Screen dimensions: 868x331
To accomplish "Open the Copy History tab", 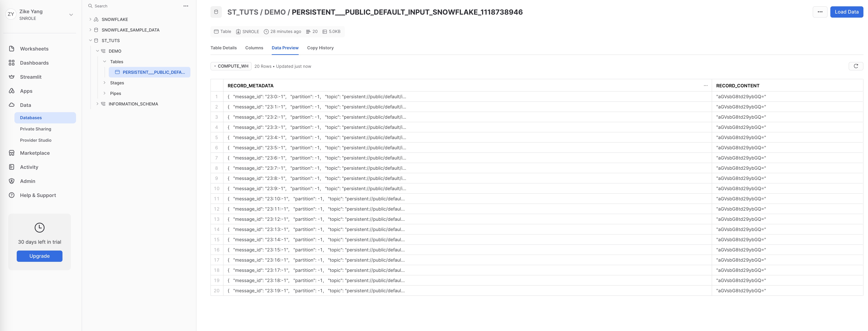I will coord(320,48).
